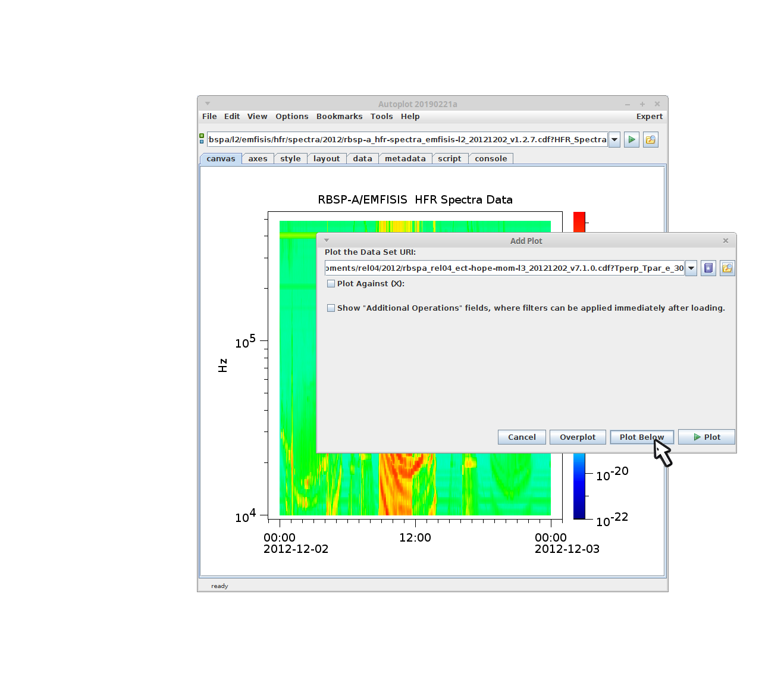Open the File menu

coord(209,117)
